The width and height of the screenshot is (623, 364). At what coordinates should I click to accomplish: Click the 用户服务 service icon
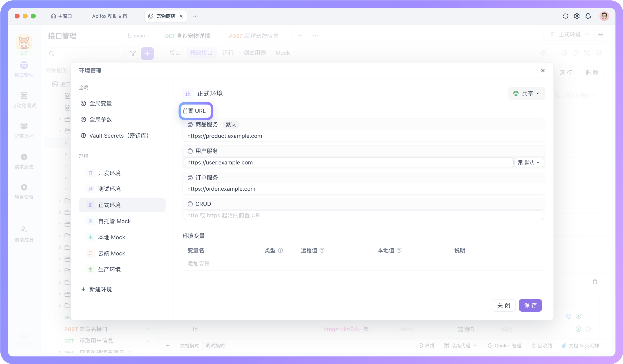(190, 151)
